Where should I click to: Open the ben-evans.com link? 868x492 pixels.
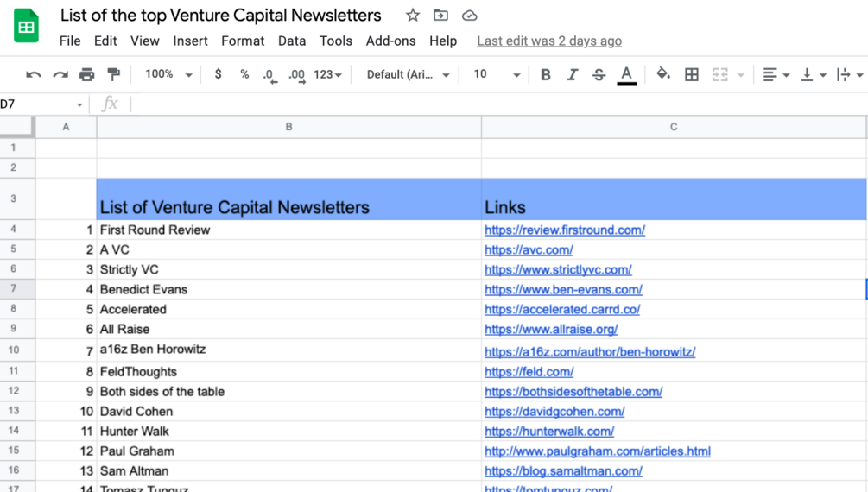coord(563,290)
